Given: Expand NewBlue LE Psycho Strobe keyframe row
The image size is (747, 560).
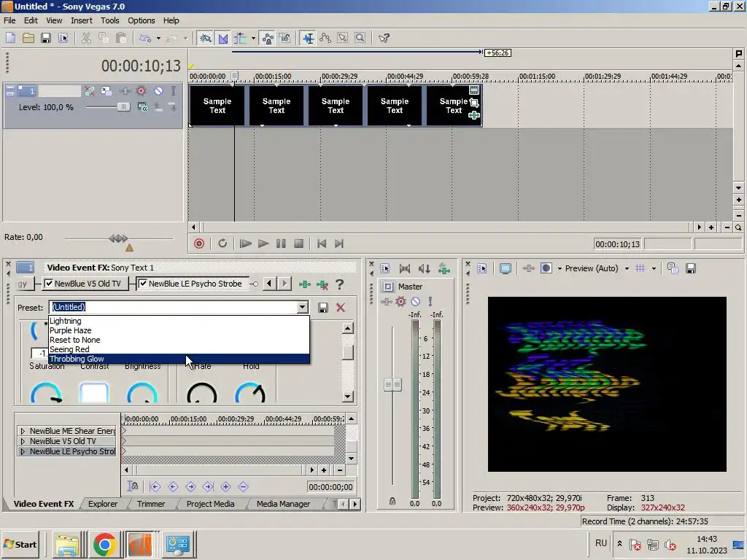Looking at the screenshot, I should pos(23,451).
